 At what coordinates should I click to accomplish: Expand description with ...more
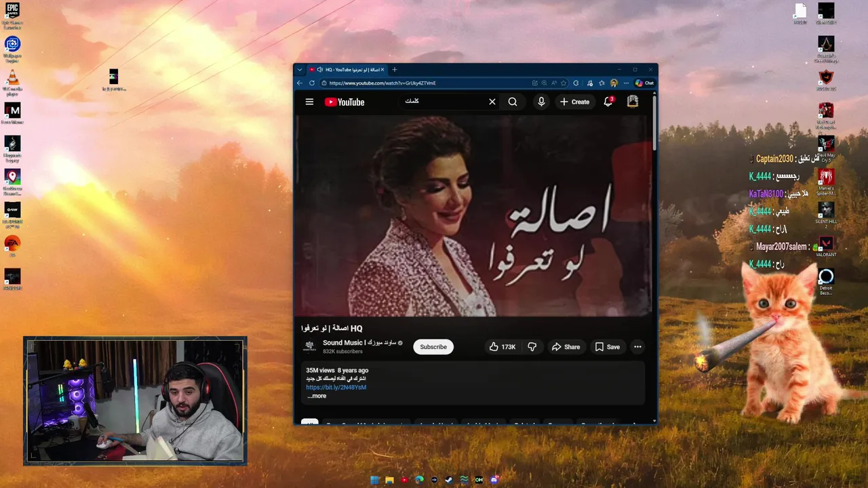(317, 396)
